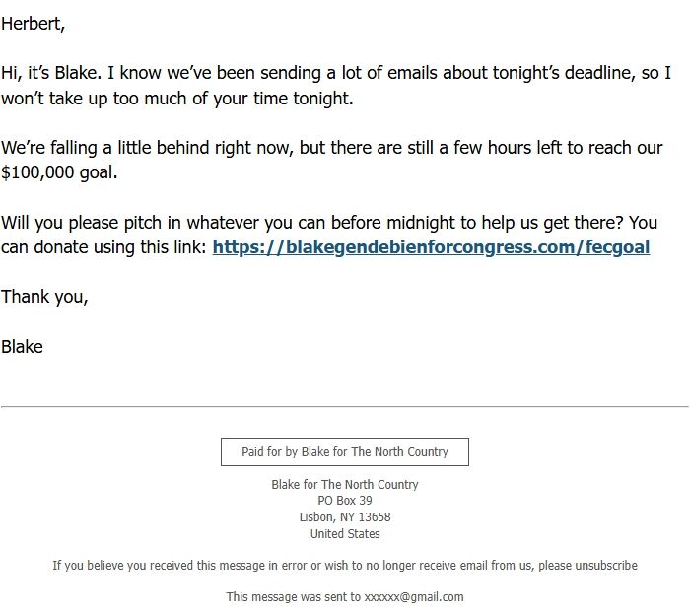690x616 pixels.
Task: Click the "Herbert," greeting line
Action: pos(33,24)
